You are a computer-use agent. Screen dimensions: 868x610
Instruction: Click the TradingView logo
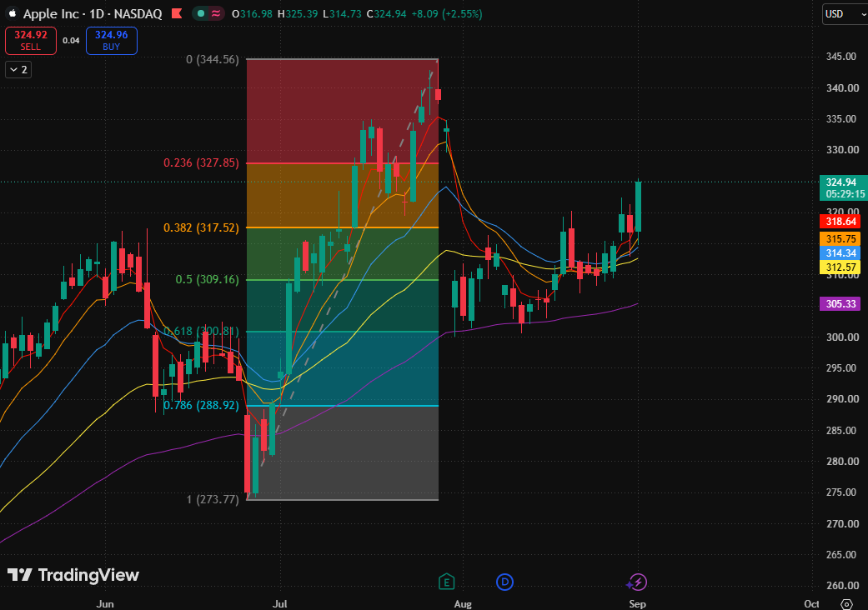(x=73, y=575)
